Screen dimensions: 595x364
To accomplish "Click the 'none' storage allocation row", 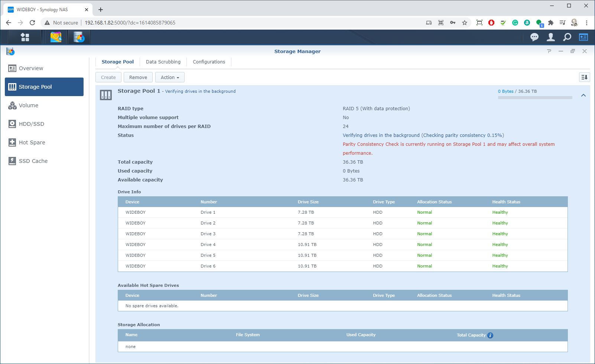I will (x=342, y=347).
